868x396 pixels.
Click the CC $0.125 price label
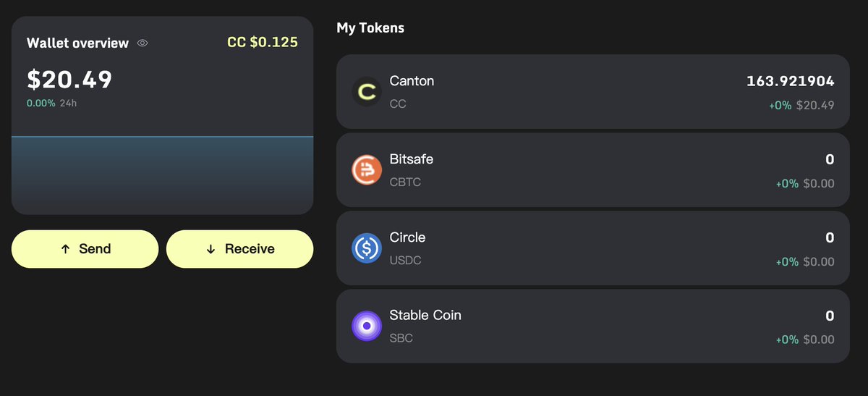click(x=263, y=42)
